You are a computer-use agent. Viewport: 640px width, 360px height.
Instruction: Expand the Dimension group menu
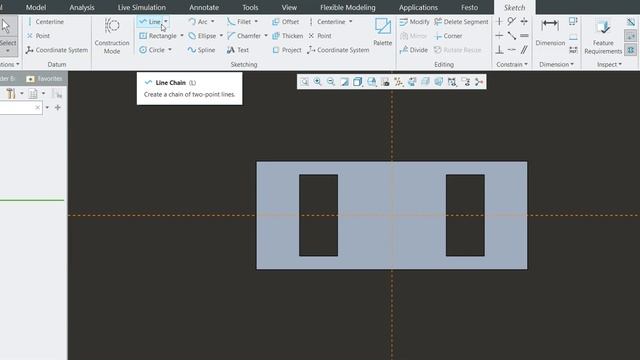(556, 64)
